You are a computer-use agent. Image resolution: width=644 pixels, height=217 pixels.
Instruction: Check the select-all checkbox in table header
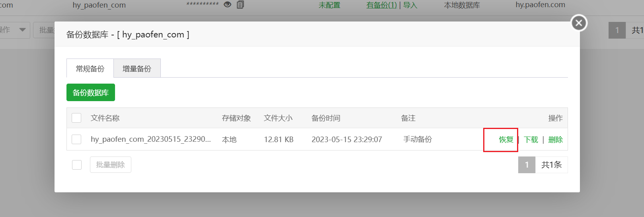tap(76, 118)
